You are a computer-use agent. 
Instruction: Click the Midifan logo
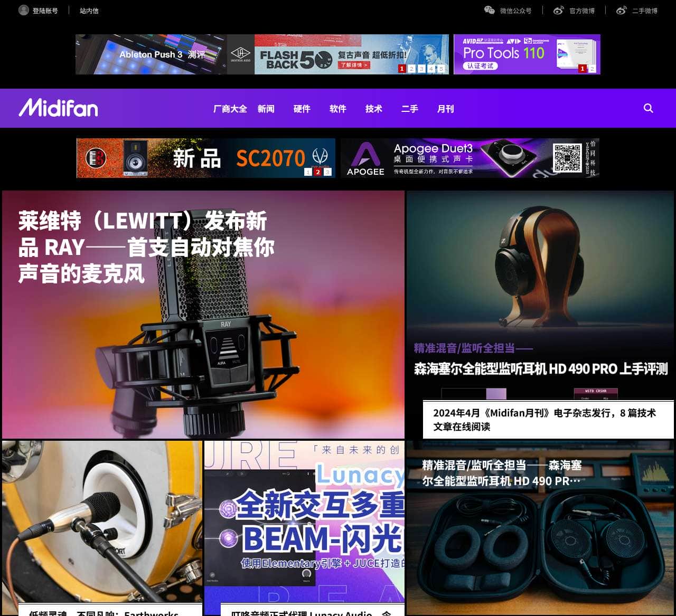pos(59,108)
